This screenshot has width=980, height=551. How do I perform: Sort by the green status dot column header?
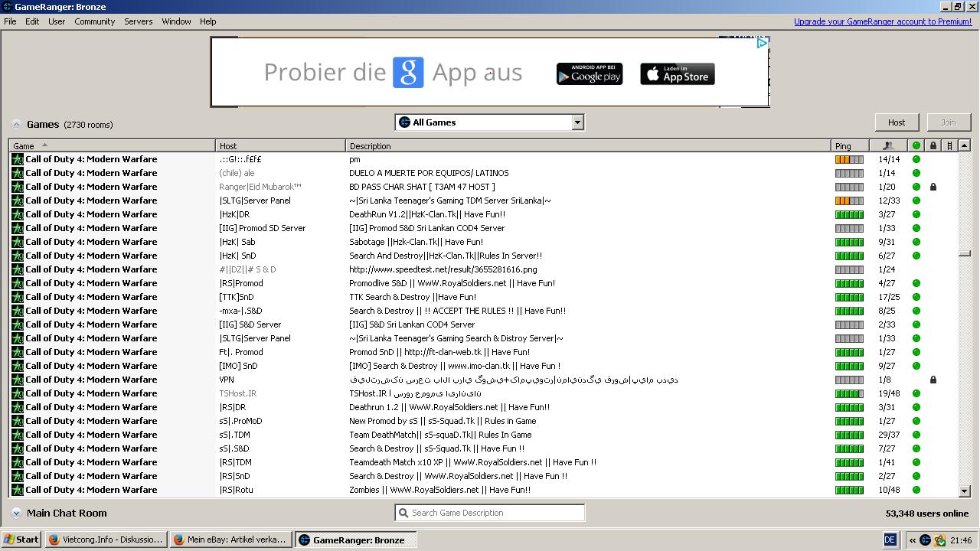[916, 145]
